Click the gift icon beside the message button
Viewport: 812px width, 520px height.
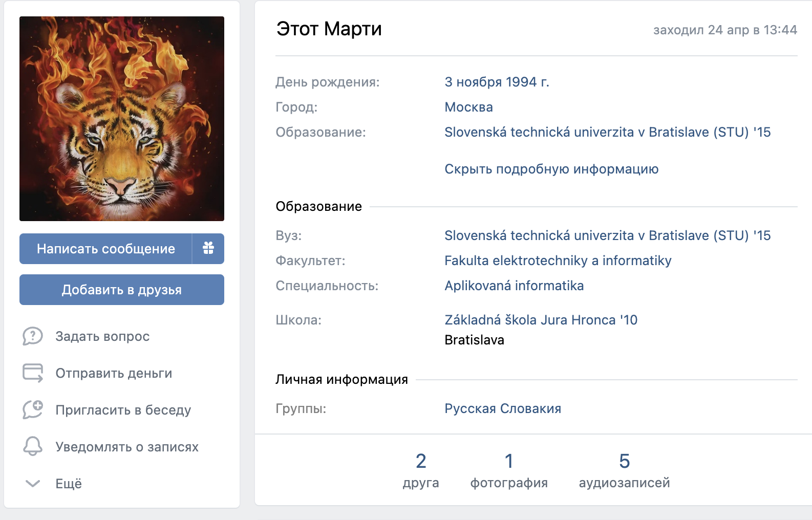208,248
